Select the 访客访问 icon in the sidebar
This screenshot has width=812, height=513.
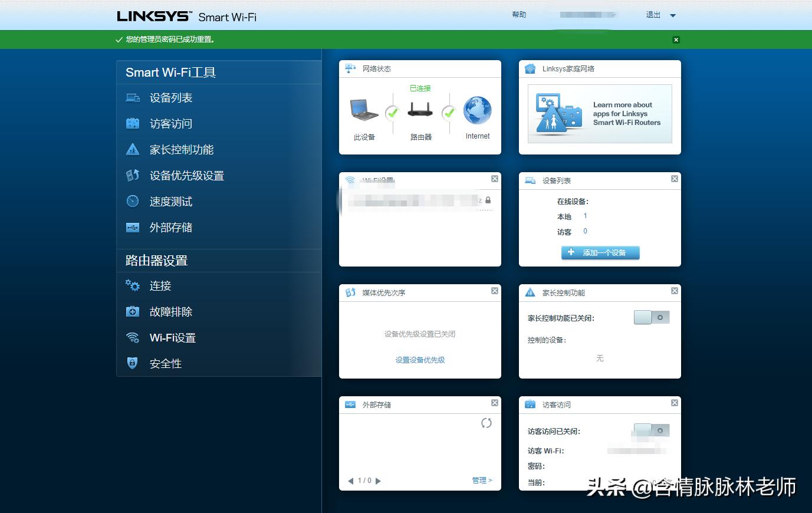tap(133, 123)
